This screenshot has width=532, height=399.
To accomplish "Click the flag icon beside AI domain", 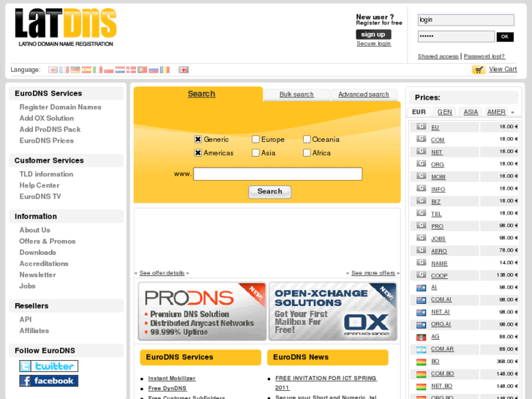I will (421, 288).
